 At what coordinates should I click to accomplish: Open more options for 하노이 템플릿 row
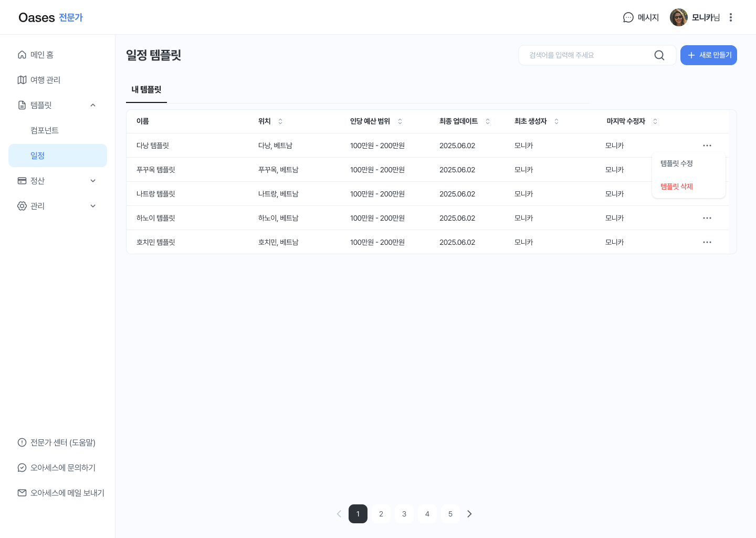707,218
